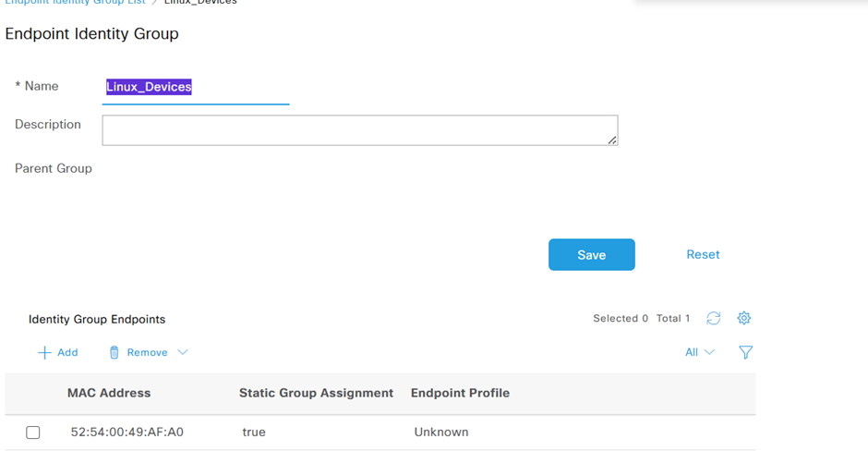The image size is (868, 451).
Task: Click the Unknown endpoint profile cell
Action: (x=441, y=432)
